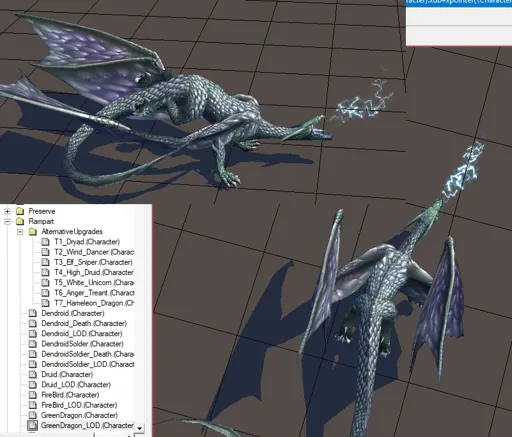
Task: Click the tree scrollbar down arrow
Action: [140, 428]
